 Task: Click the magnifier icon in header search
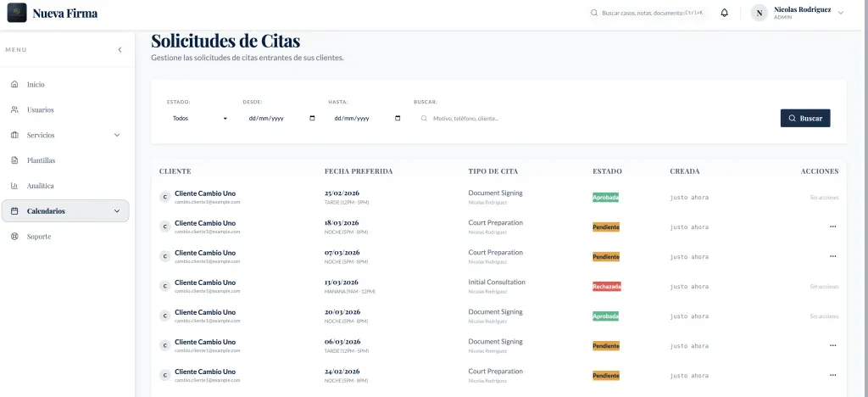coord(594,13)
